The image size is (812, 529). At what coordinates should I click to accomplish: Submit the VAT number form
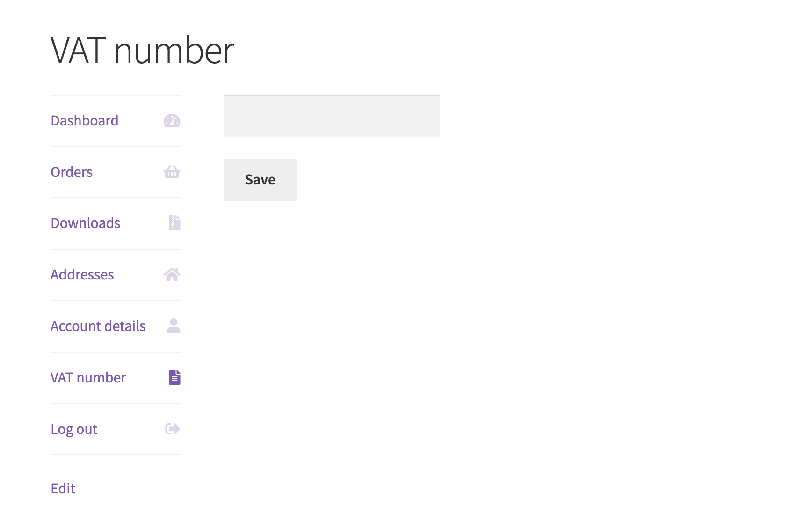click(260, 179)
